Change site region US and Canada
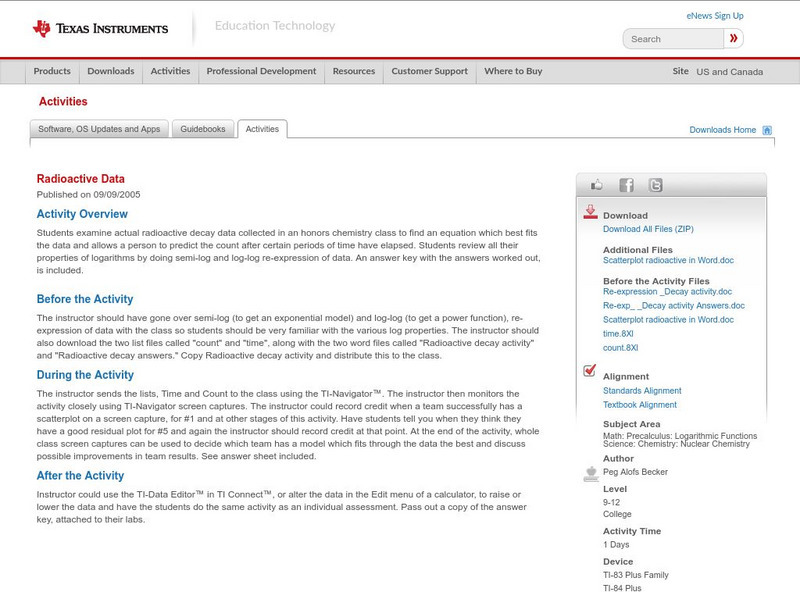The height and width of the screenshot is (592, 800). point(730,72)
